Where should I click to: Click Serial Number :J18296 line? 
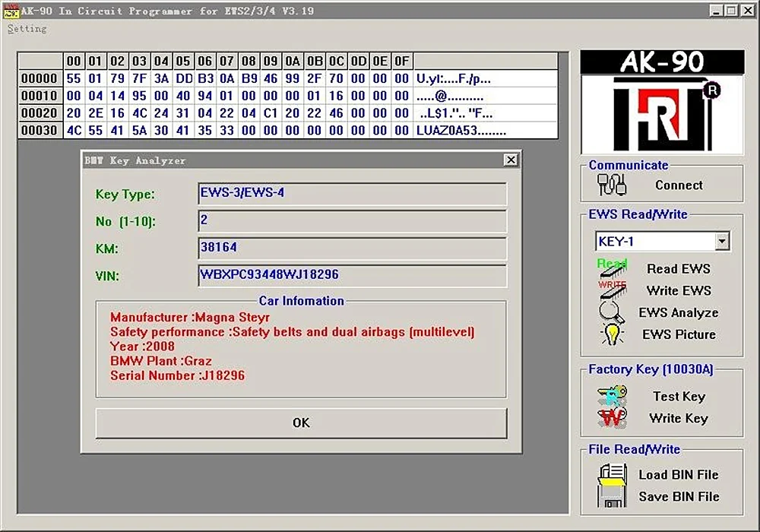pyautogui.click(x=177, y=375)
